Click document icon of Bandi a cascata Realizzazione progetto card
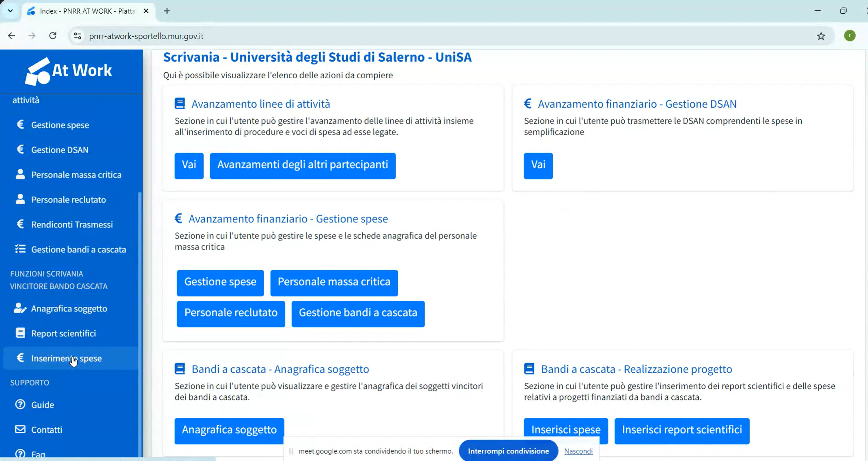This screenshot has height=461, width=868. 529,369
